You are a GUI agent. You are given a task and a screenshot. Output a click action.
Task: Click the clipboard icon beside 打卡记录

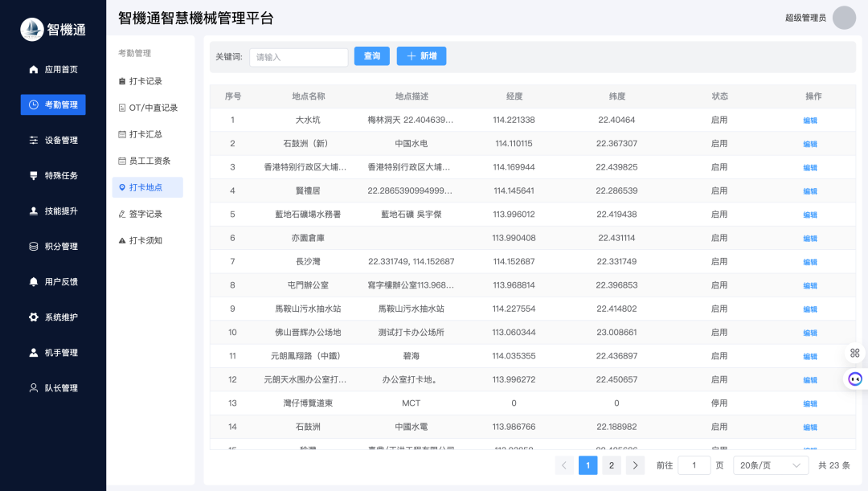click(122, 81)
